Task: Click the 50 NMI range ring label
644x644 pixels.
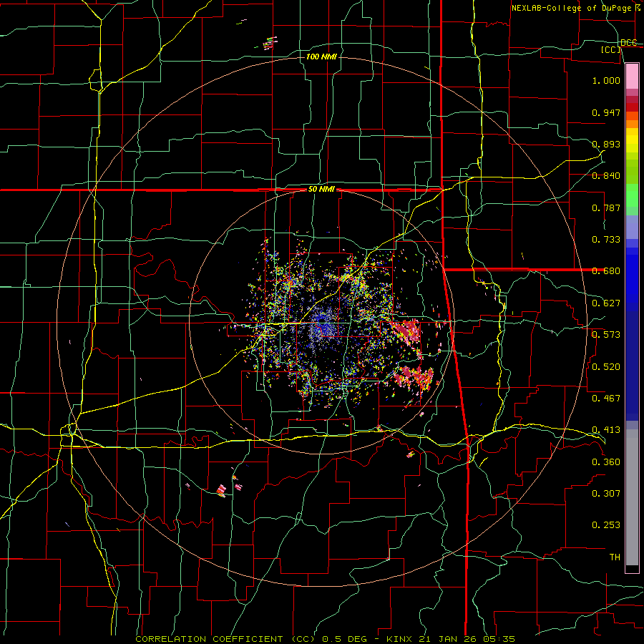Action: 321,190
